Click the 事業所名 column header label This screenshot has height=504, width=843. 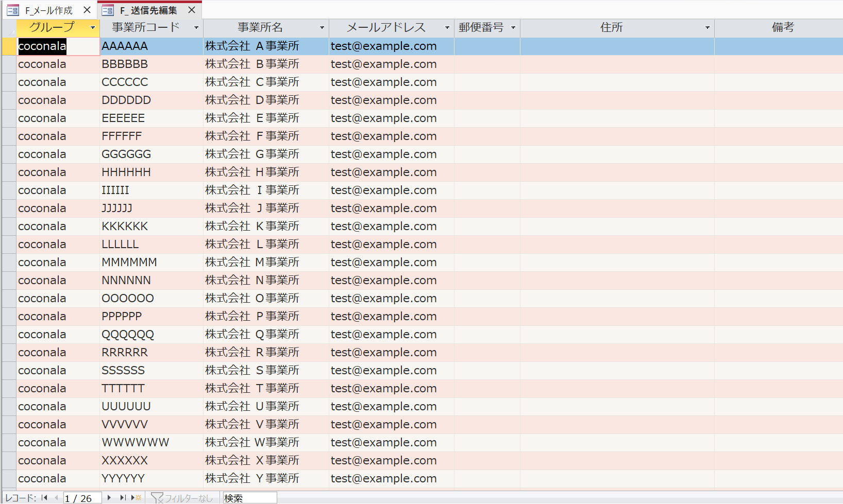point(260,27)
